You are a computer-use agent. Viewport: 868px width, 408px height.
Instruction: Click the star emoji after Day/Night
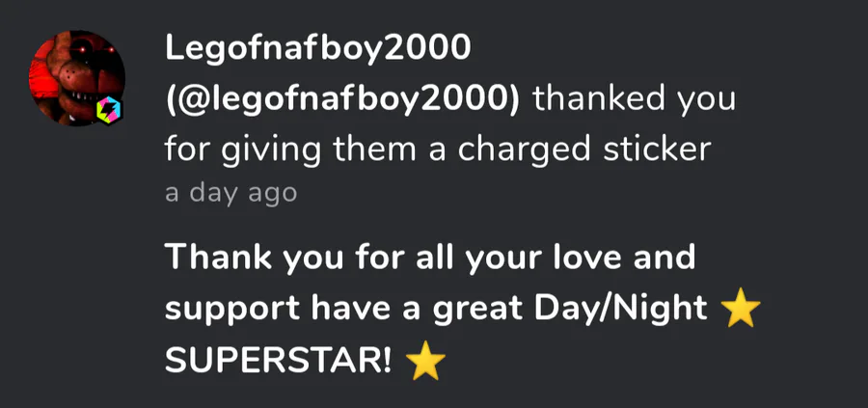(740, 311)
